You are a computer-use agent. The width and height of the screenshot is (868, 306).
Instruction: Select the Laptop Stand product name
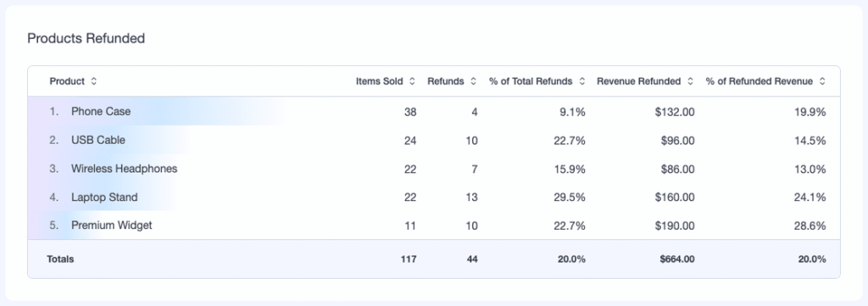[x=104, y=198]
